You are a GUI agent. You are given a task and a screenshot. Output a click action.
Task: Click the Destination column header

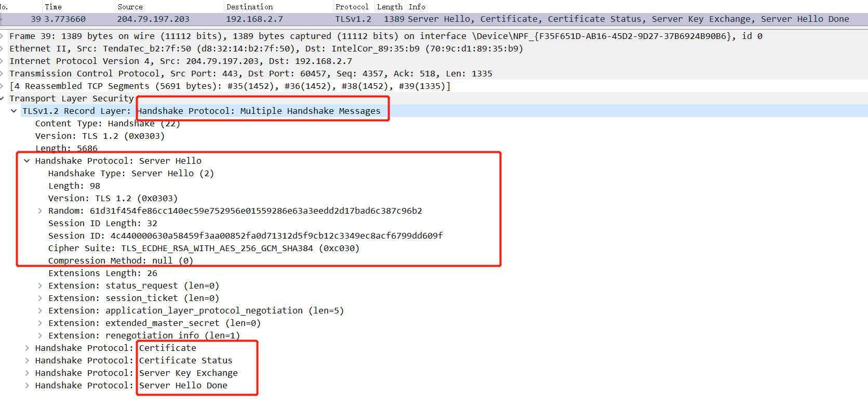coord(249,7)
